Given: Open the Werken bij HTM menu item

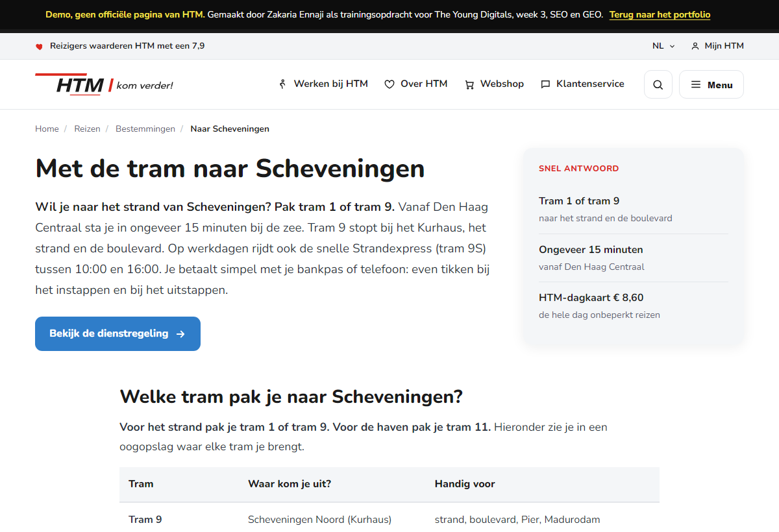Looking at the screenshot, I should coord(323,84).
